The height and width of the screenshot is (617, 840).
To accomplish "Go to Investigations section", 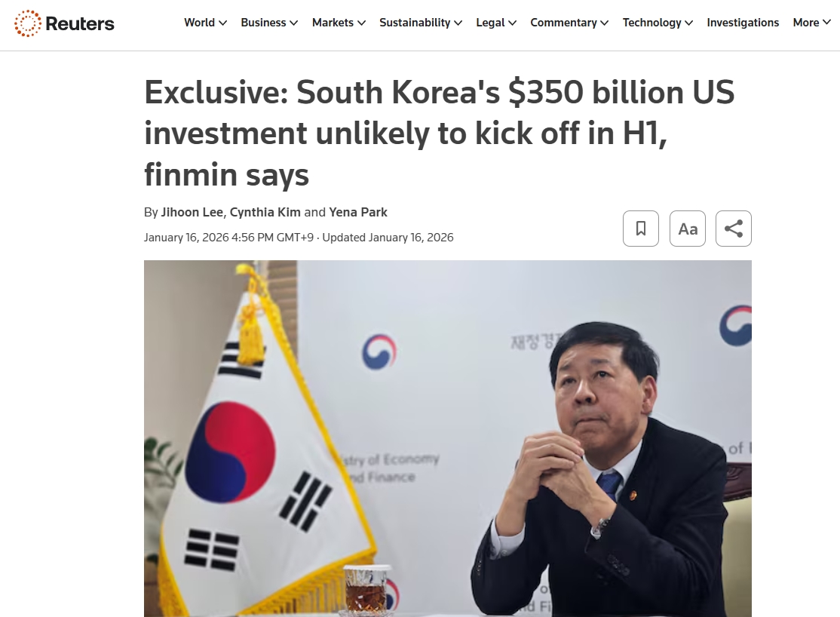I will tap(743, 23).
